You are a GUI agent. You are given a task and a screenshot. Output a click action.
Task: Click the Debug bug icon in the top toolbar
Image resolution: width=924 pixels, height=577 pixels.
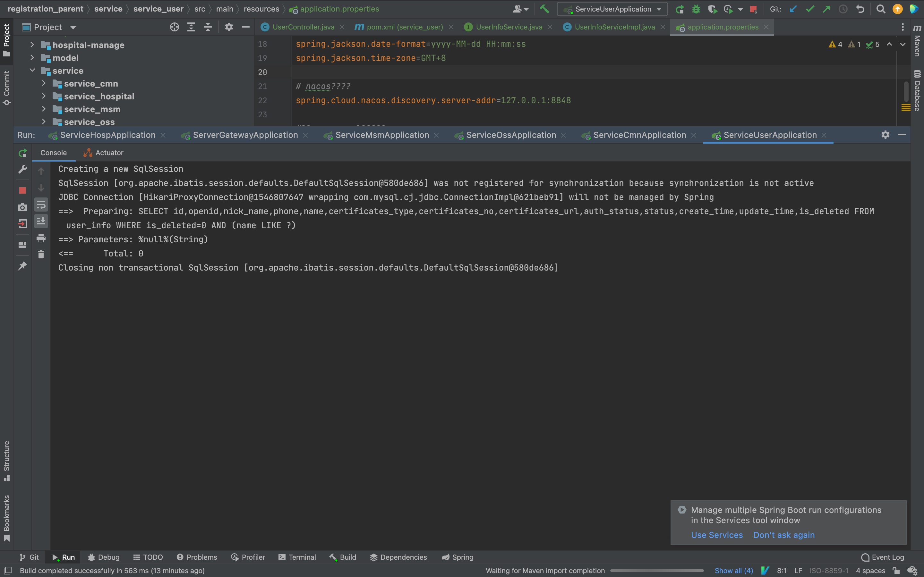pyautogui.click(x=696, y=9)
